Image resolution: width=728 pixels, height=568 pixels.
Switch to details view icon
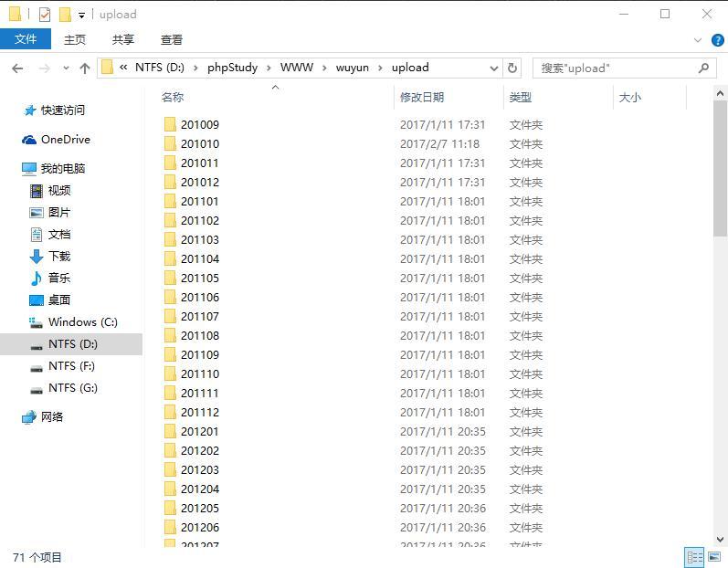coord(695,557)
